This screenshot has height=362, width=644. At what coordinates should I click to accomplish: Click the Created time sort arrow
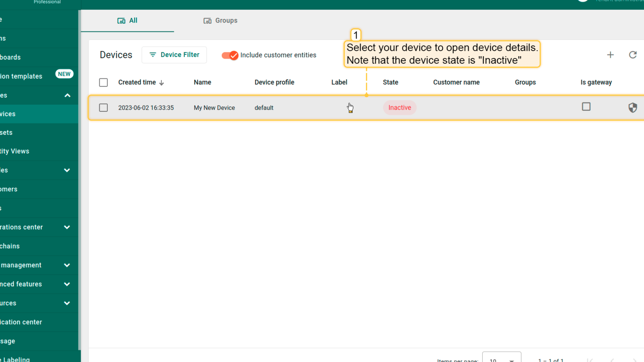click(161, 83)
